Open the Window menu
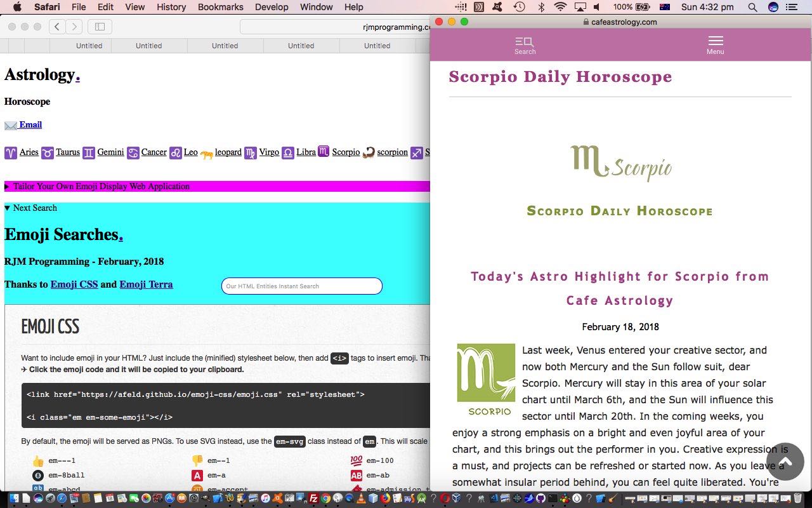This screenshot has width=812, height=508. click(316, 7)
